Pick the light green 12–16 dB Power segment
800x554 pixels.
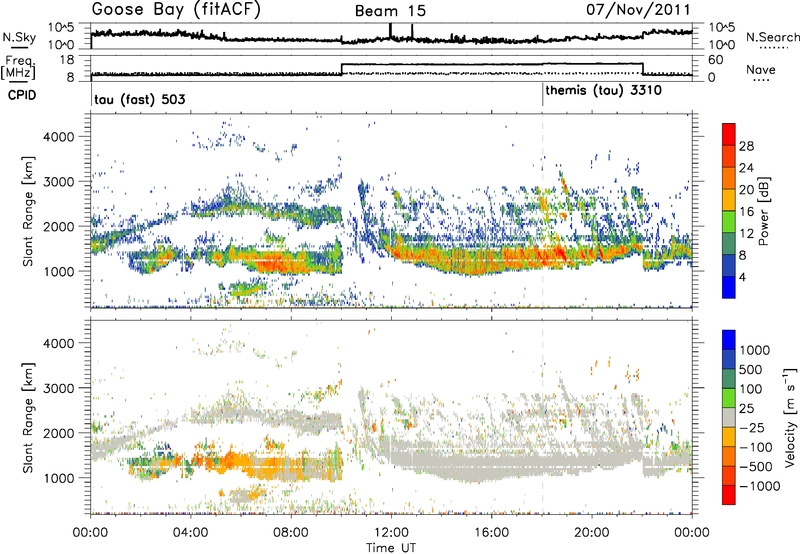tap(729, 222)
